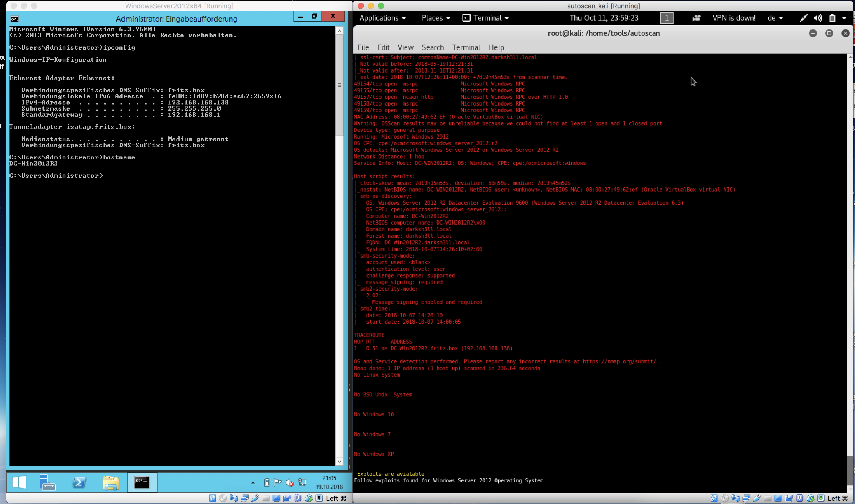855x504 pixels.
Task: Open Kali system menu dropdown arrow
Action: tap(844, 18)
